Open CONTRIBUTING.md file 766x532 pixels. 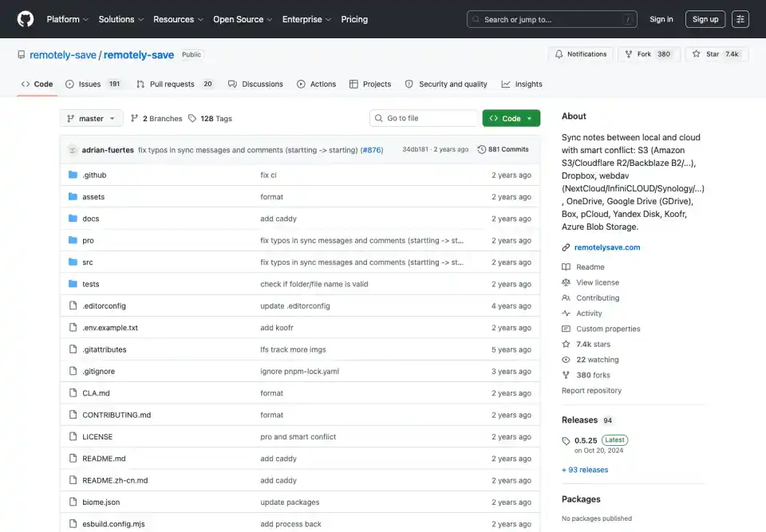click(116, 415)
